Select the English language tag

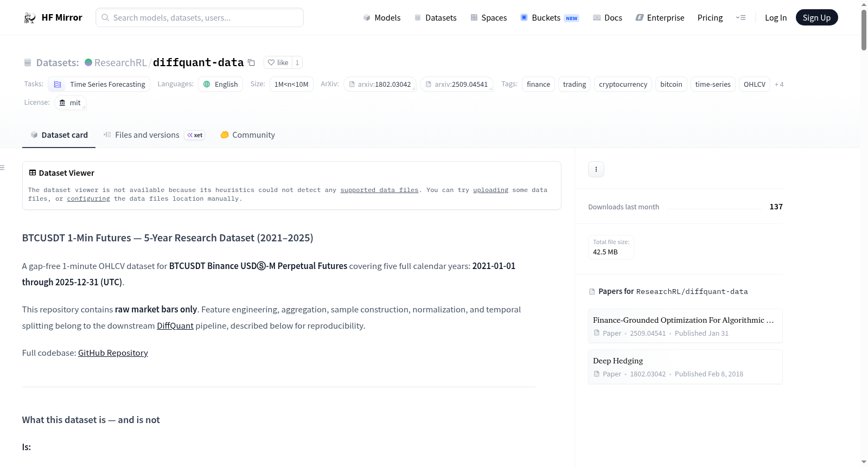tap(221, 84)
